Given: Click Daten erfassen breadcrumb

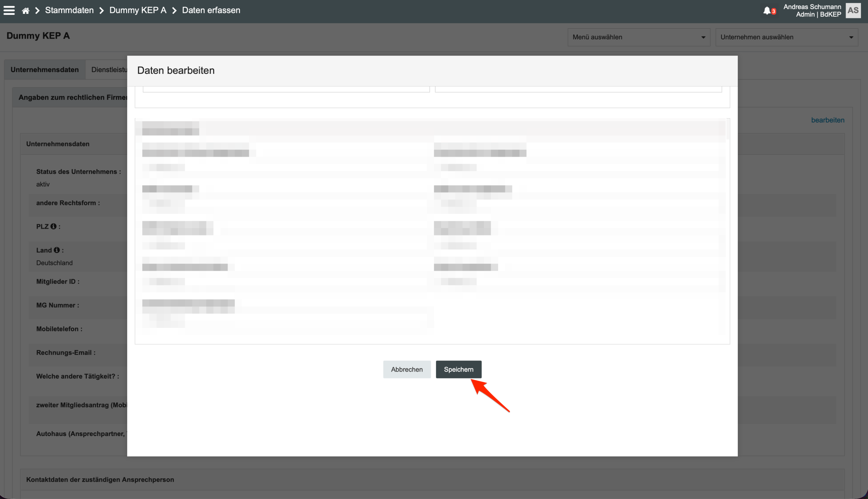Looking at the screenshot, I should (x=211, y=10).
